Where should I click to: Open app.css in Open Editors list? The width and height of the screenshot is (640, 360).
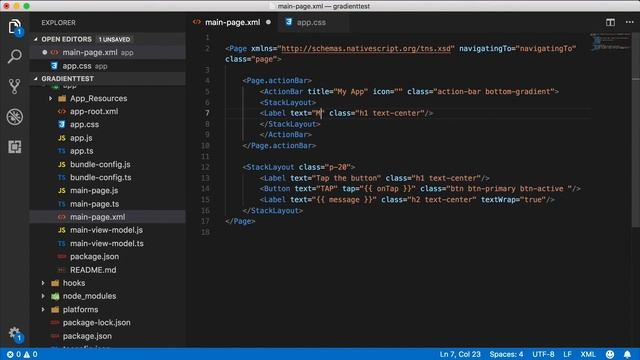(108, 66)
